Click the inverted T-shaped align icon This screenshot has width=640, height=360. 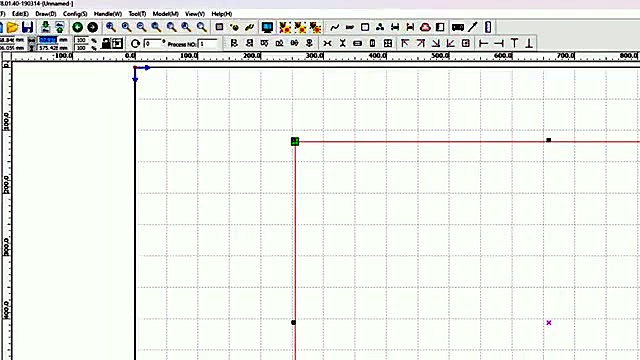point(529,43)
